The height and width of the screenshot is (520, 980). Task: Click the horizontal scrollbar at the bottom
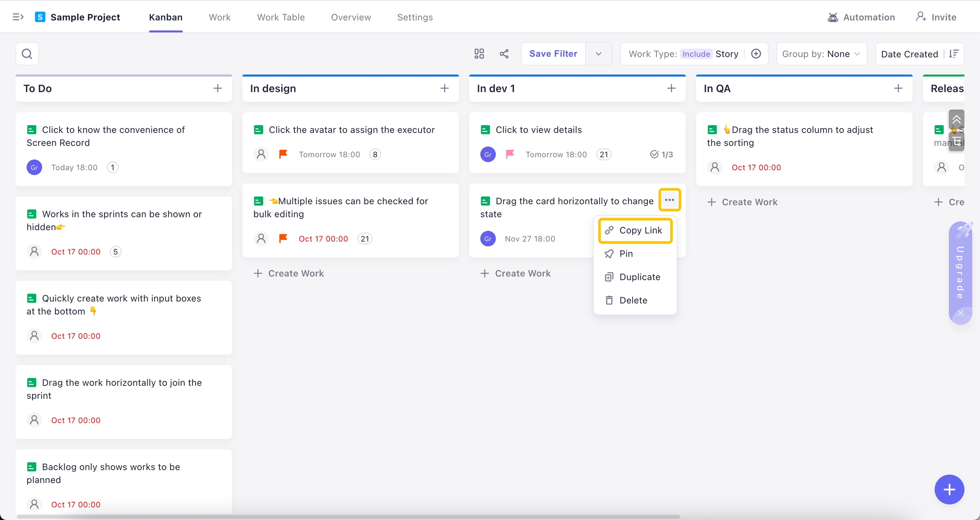pyautogui.click(x=348, y=517)
